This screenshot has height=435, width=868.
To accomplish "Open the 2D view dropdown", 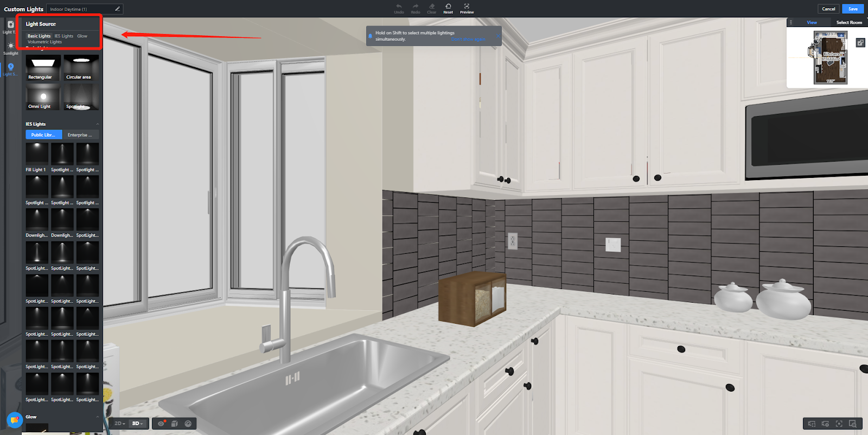I will click(119, 424).
